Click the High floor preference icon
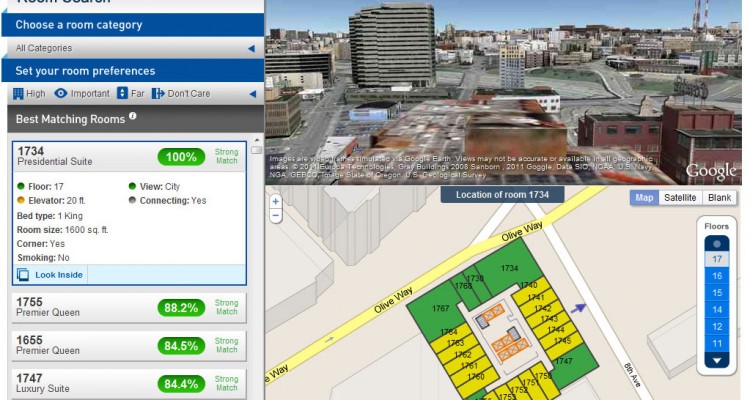Screen dimensions: 750x400 [x=18, y=94]
